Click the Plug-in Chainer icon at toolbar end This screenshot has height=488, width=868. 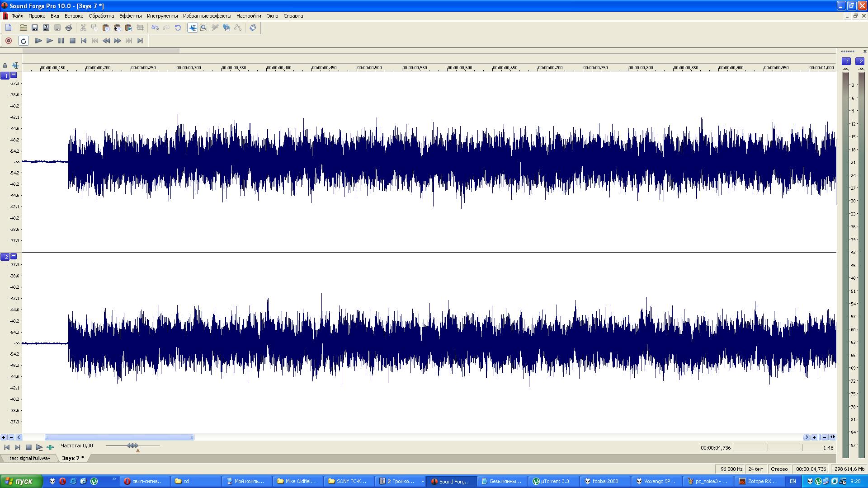[253, 28]
